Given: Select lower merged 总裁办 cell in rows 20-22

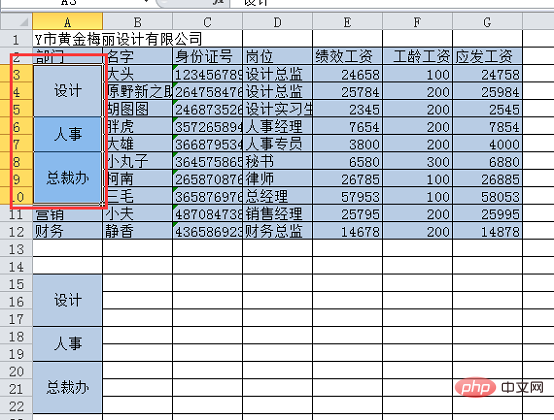Looking at the screenshot, I should pyautogui.click(x=67, y=388).
